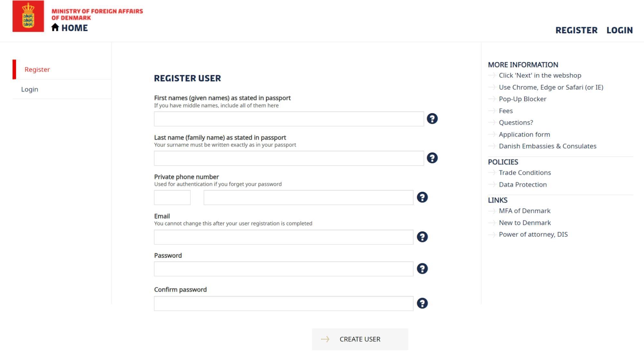The height and width of the screenshot is (354, 644).
Task: Open help for Email field
Action: click(x=423, y=237)
